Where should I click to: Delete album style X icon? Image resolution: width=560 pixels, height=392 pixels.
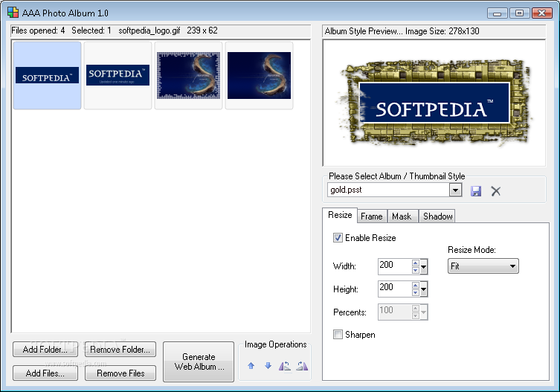click(496, 191)
